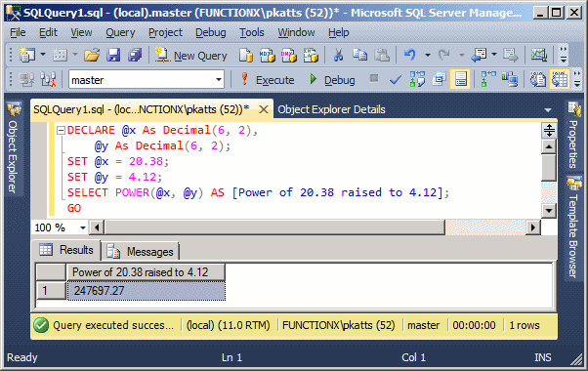
Task: Select result cell 247697.27
Action: [x=147, y=291]
